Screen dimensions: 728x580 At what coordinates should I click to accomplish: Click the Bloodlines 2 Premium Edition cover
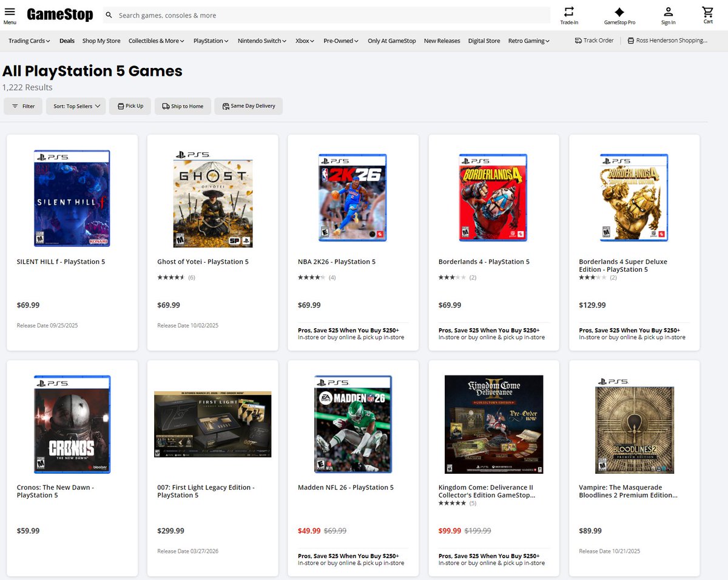point(635,425)
